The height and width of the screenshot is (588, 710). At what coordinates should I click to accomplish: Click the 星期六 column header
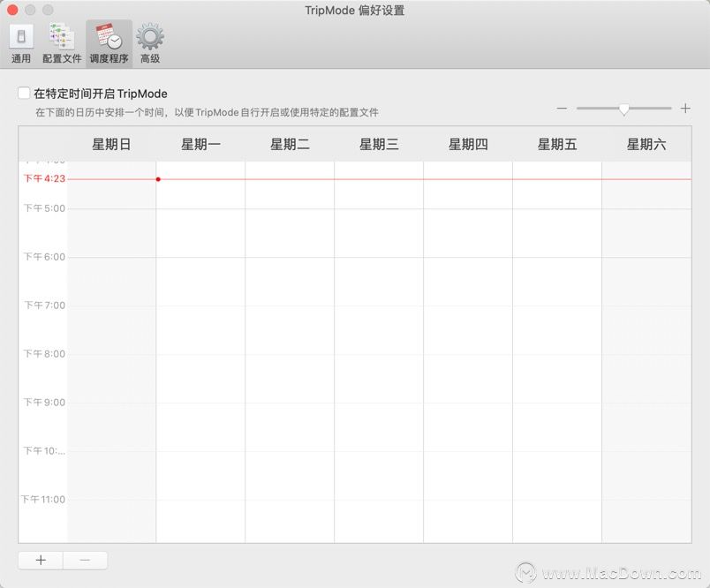646,145
